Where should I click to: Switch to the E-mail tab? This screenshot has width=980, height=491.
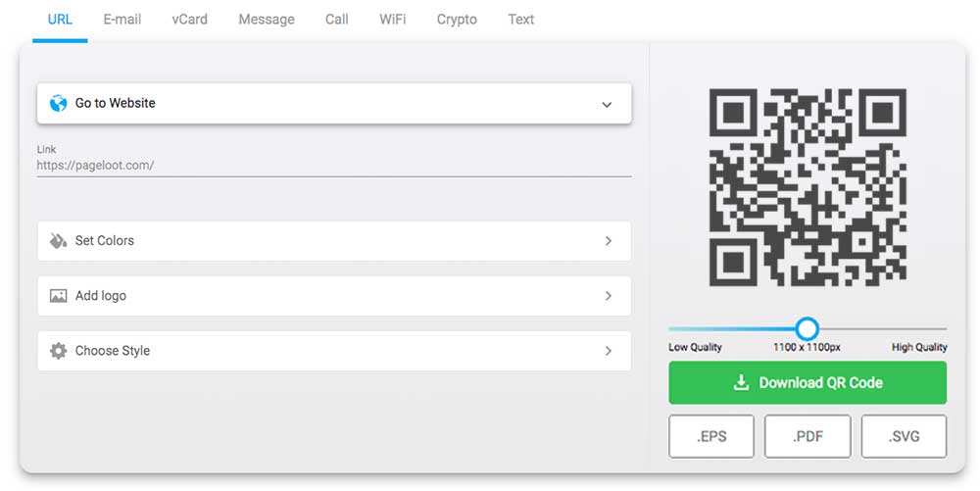point(122,20)
